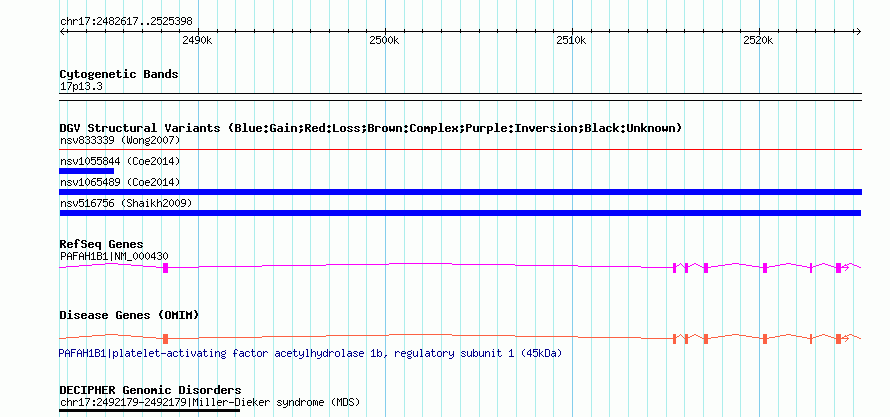The width and height of the screenshot is (890, 417).
Task: Open variant nsv516756 (Shaikh2009) label
Action: click(x=125, y=203)
